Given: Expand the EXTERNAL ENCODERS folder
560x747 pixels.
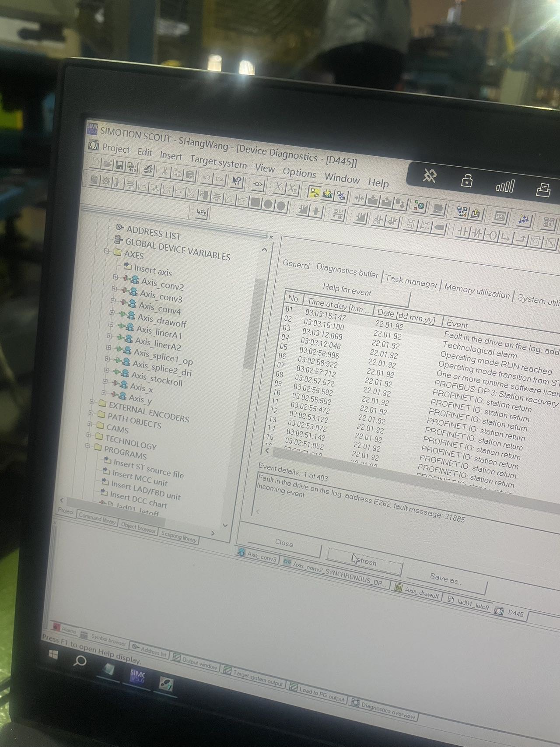Looking at the screenshot, I should click(x=92, y=401).
